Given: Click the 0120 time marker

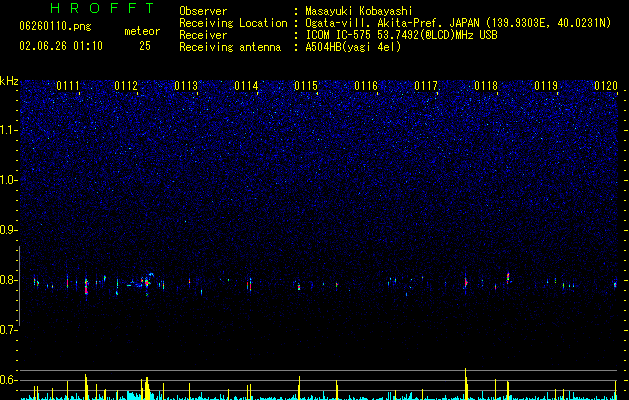Looking at the screenshot, I should 606,86.
